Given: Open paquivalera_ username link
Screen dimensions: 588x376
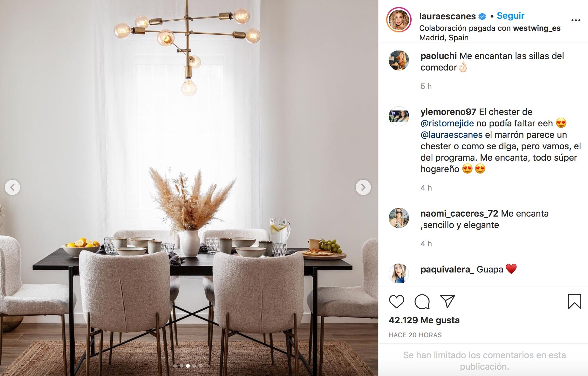Looking at the screenshot, I should (447, 269).
